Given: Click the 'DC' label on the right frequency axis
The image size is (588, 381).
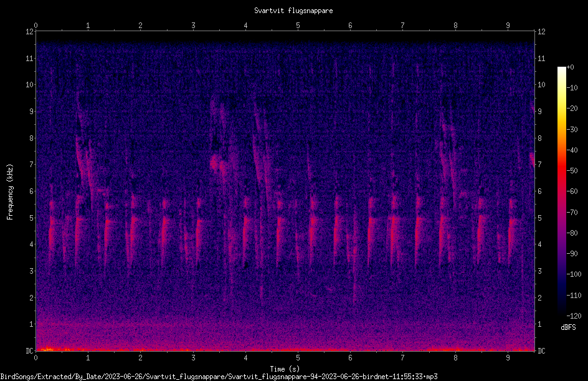Looking at the screenshot, I should [541, 350].
